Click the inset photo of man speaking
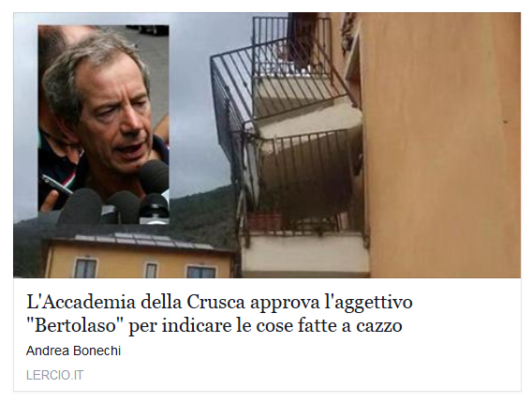Viewport: 532px width, 403px height. 103,125
